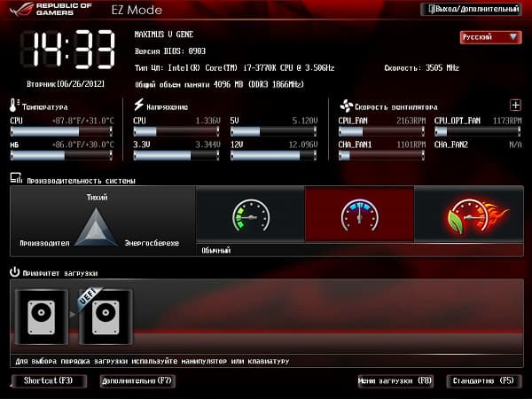Load defaults with Стандартно (F5)
The height and width of the screenshot is (399, 532).
pyautogui.click(x=483, y=380)
